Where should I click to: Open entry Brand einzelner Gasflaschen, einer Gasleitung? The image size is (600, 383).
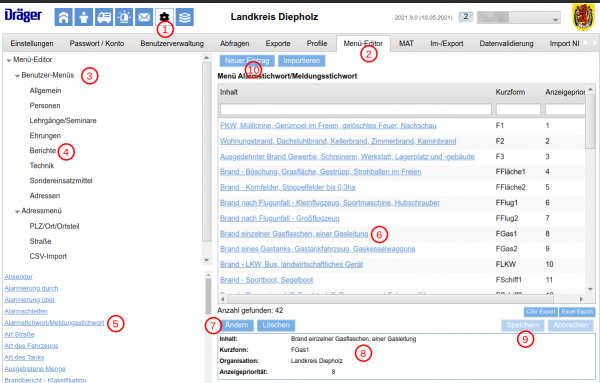[x=294, y=234]
